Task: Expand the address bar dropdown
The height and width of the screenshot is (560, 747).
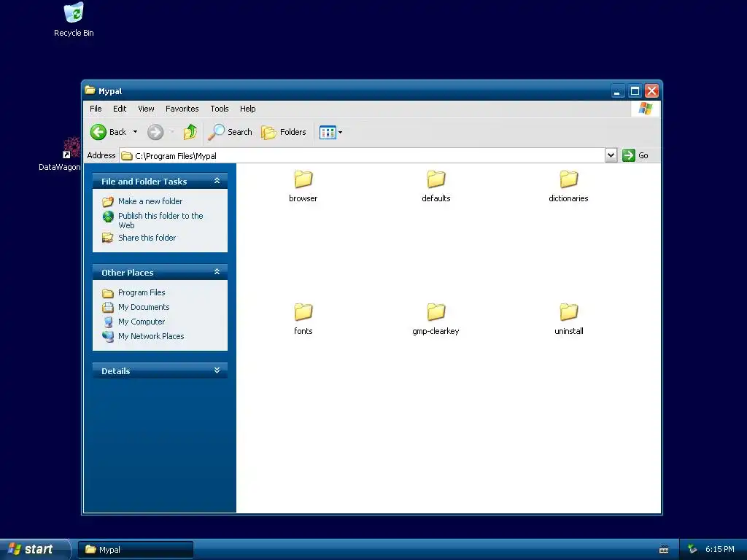Action: [611, 155]
